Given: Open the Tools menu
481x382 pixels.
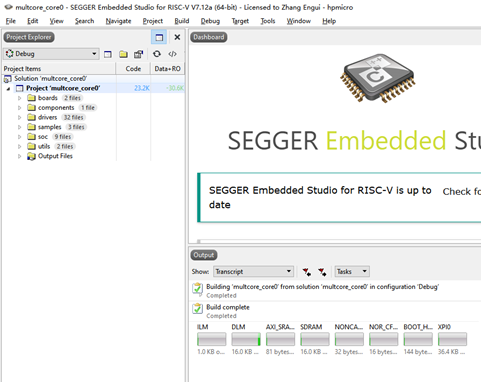Looking at the screenshot, I should click(x=268, y=21).
